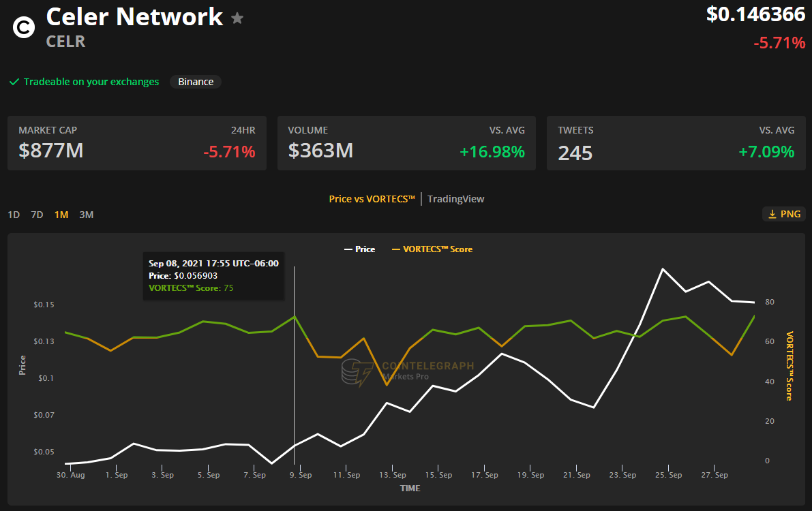This screenshot has height=511, width=812.
Task: Click the Market Cap $877M value
Action: tap(50, 151)
